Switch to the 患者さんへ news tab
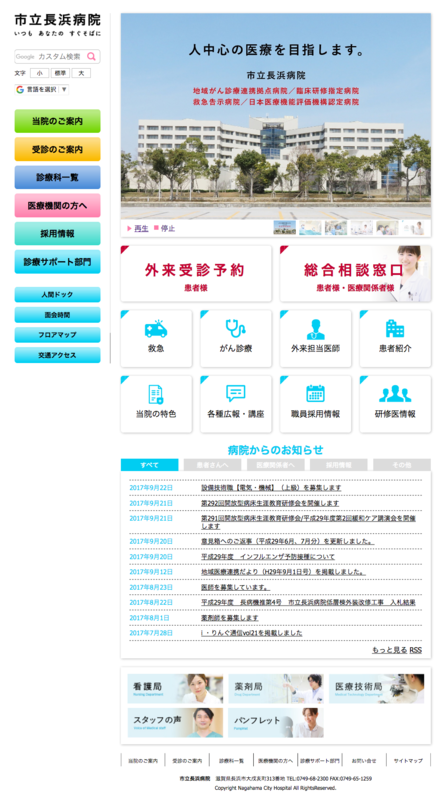The height and width of the screenshot is (800, 445). (212, 465)
